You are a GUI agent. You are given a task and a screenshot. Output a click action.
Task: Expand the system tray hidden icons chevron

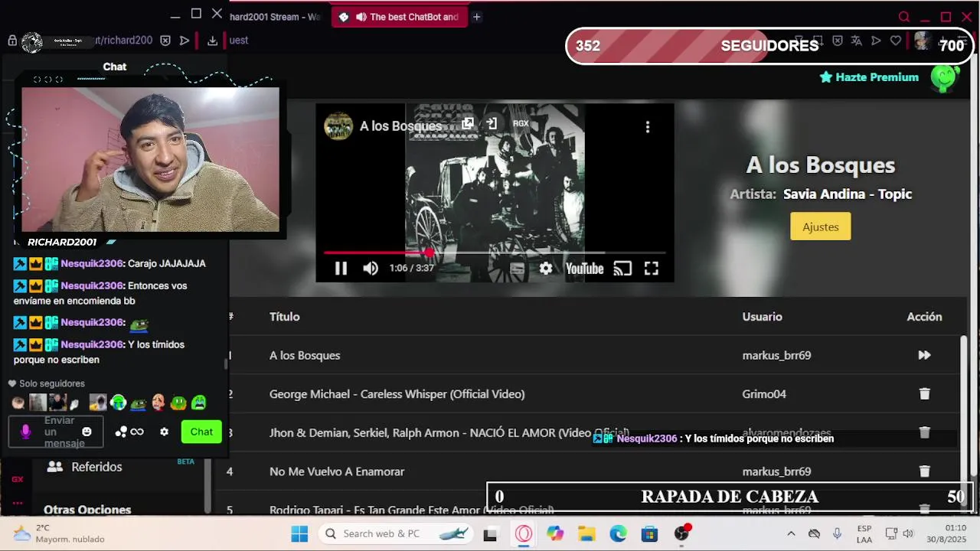point(791,534)
